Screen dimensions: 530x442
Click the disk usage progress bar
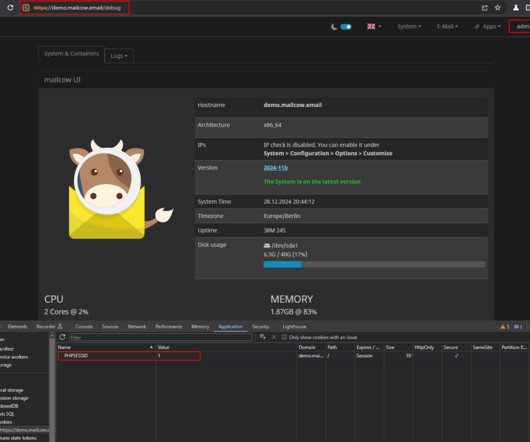[374, 264]
